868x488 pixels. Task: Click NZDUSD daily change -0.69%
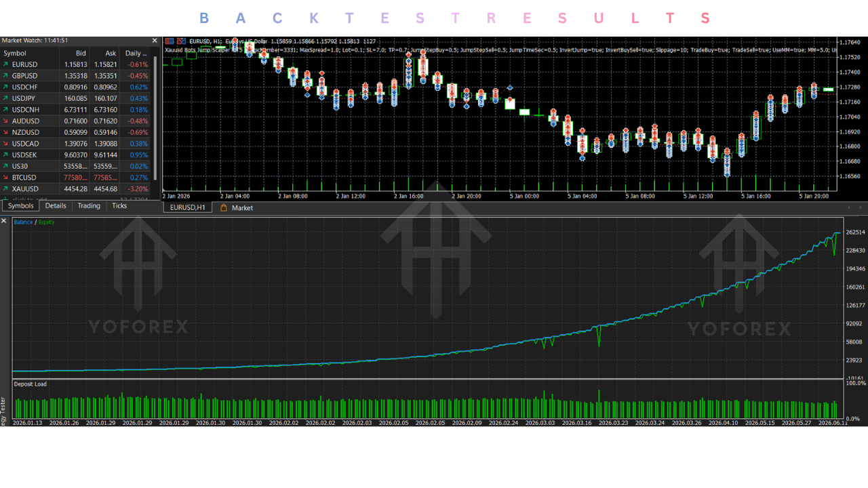click(138, 132)
